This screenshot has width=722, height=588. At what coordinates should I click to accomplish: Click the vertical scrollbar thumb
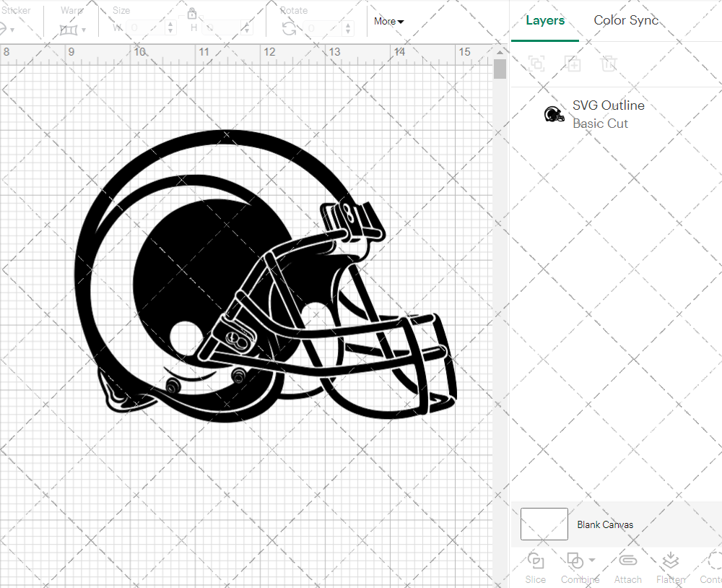(x=500, y=69)
